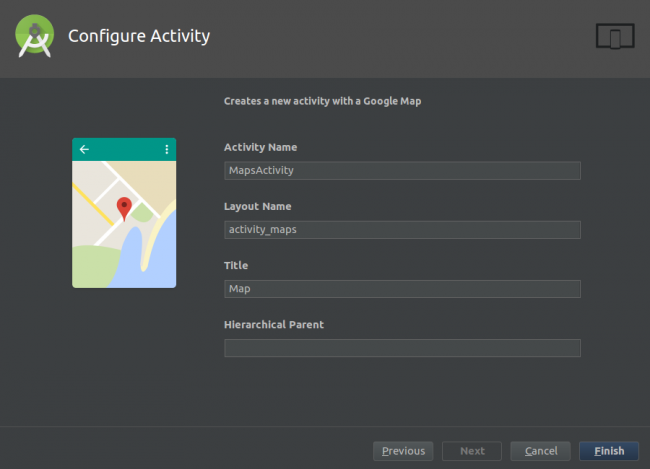The height and width of the screenshot is (469, 650).
Task: Click the 'Configure Activity' heading text
Action: pos(139,36)
